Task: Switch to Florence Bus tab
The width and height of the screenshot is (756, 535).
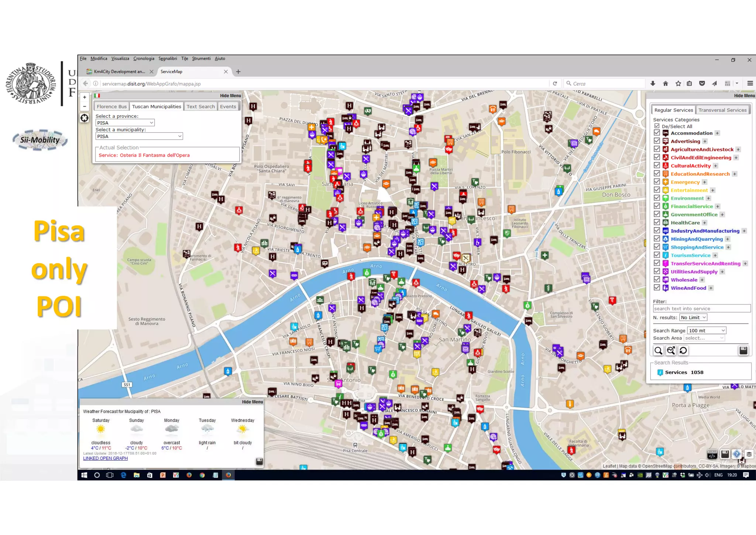Action: (x=111, y=106)
